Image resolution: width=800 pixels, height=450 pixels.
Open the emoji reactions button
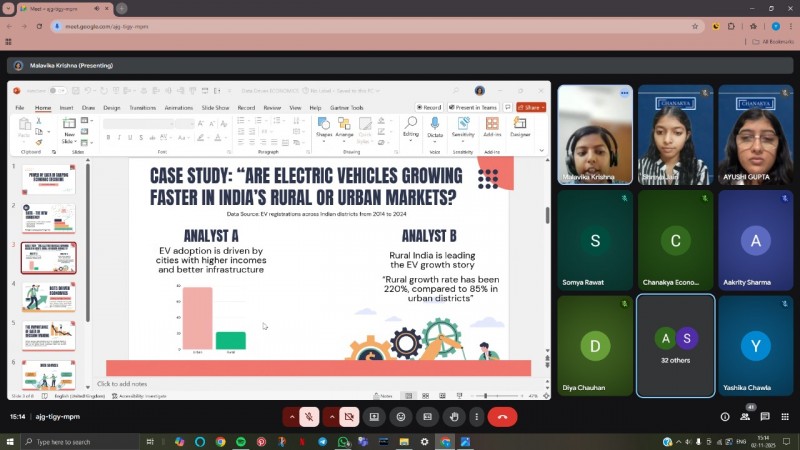401,416
